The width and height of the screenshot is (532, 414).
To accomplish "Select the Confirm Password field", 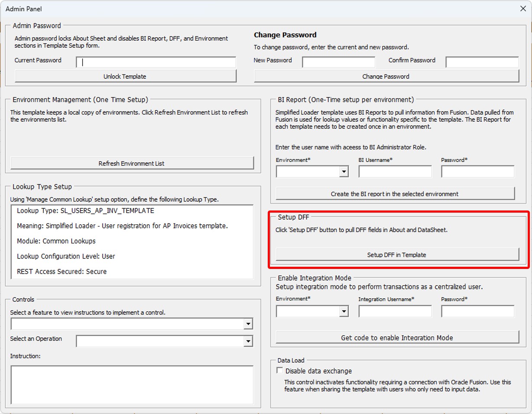I will click(482, 62).
